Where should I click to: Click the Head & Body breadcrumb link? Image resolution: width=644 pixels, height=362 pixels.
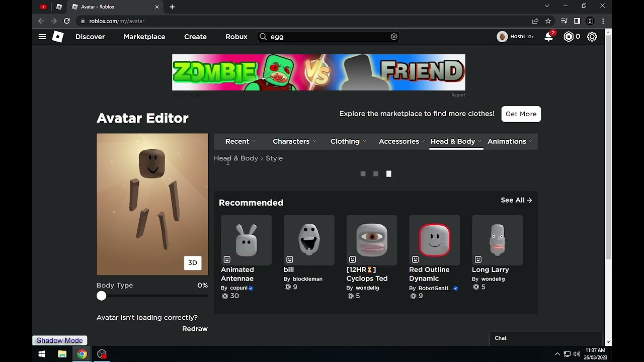236,158
